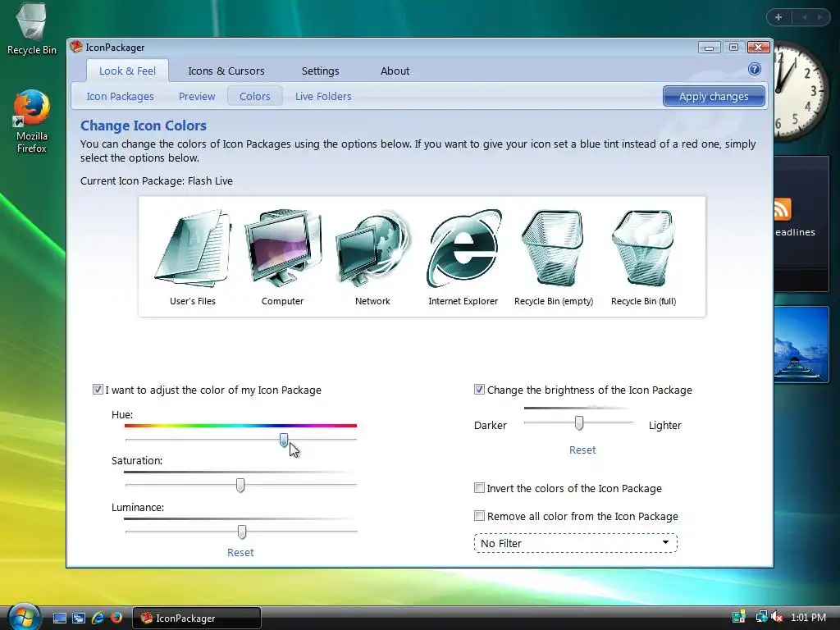The height and width of the screenshot is (630, 840).
Task: Click the Luminance slider handle
Action: coord(242,532)
